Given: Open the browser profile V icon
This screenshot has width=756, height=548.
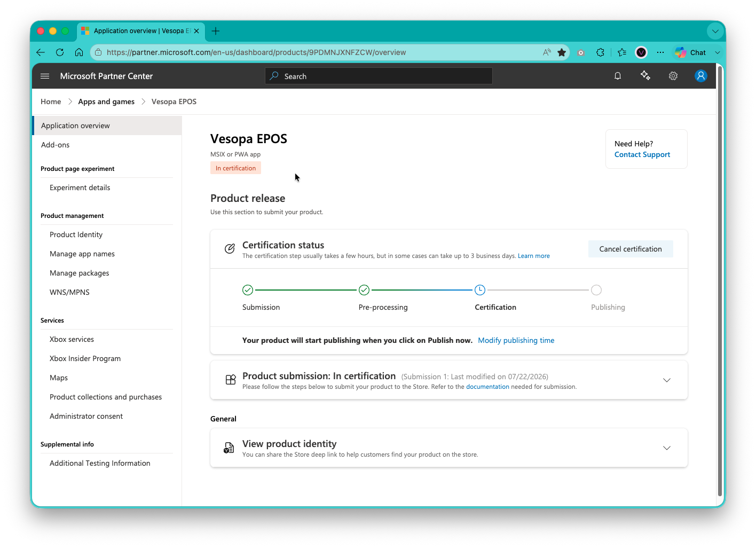Looking at the screenshot, I should pyautogui.click(x=641, y=52).
